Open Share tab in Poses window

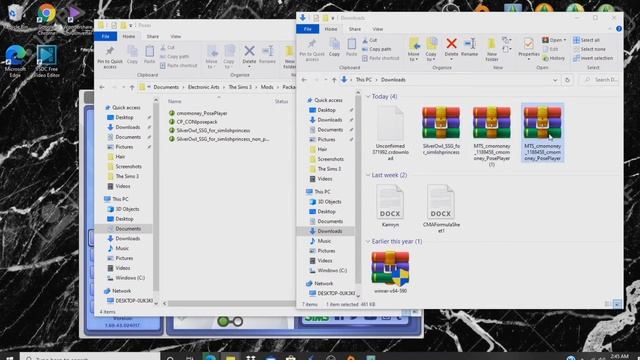(x=153, y=36)
